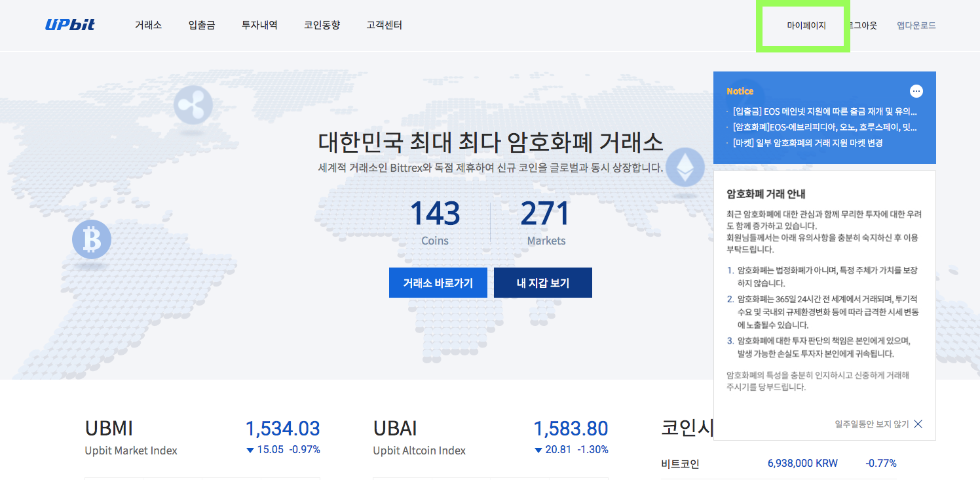This screenshot has width=980, height=480.
Task: Click the UPbit logo
Action: [70, 25]
